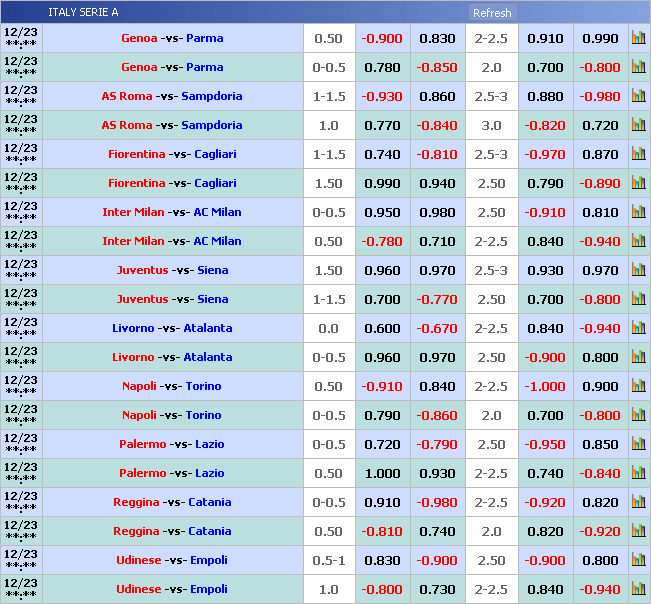
Task: Show chart for Livorno-Atalanta 0.0 handicap row
Action: 638,328
